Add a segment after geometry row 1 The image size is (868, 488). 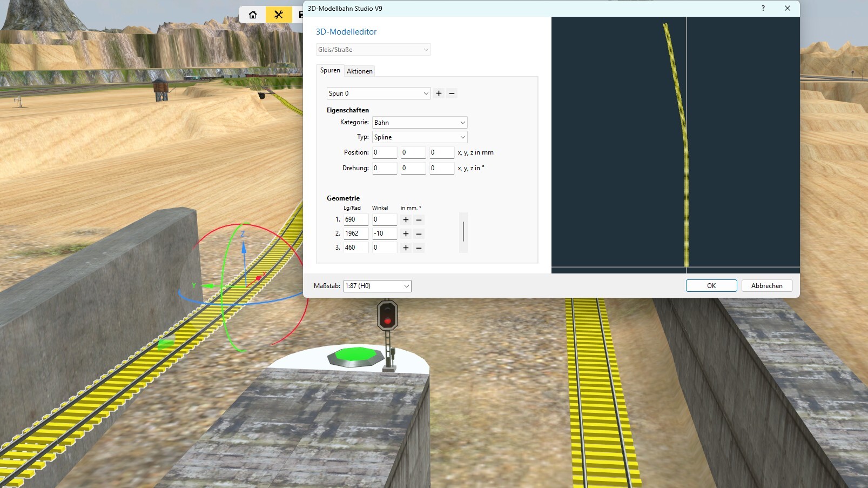(x=406, y=219)
